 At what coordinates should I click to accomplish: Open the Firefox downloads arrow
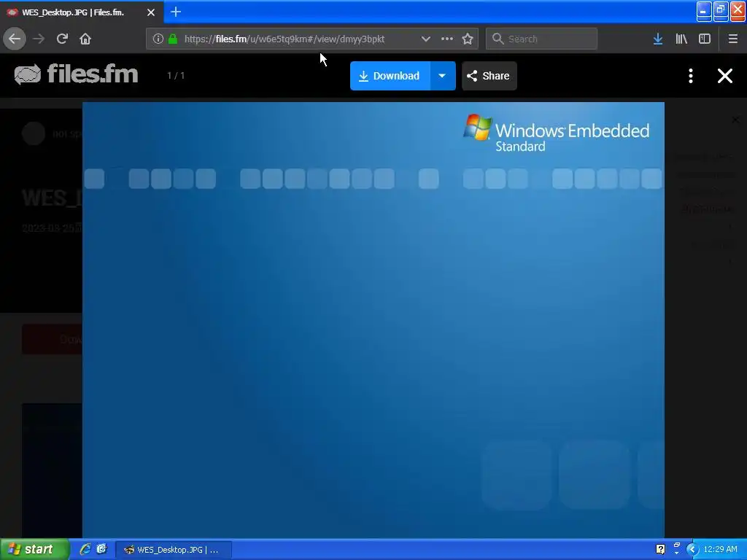click(x=658, y=39)
